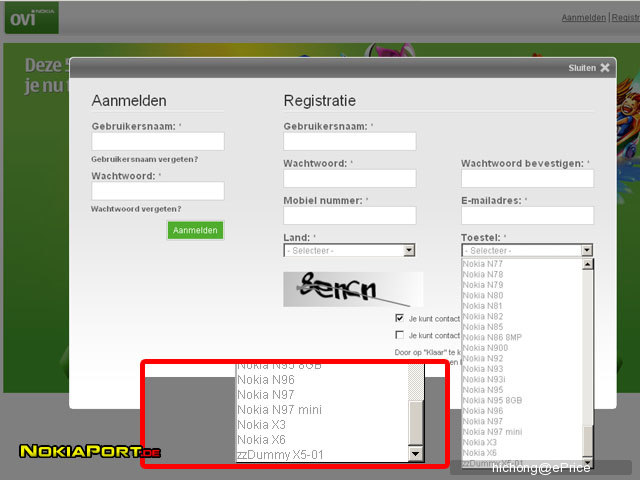Viewport: 640px width, 480px height.
Task: Open Gebruikersnaam vergeten? link
Action: pos(144,159)
